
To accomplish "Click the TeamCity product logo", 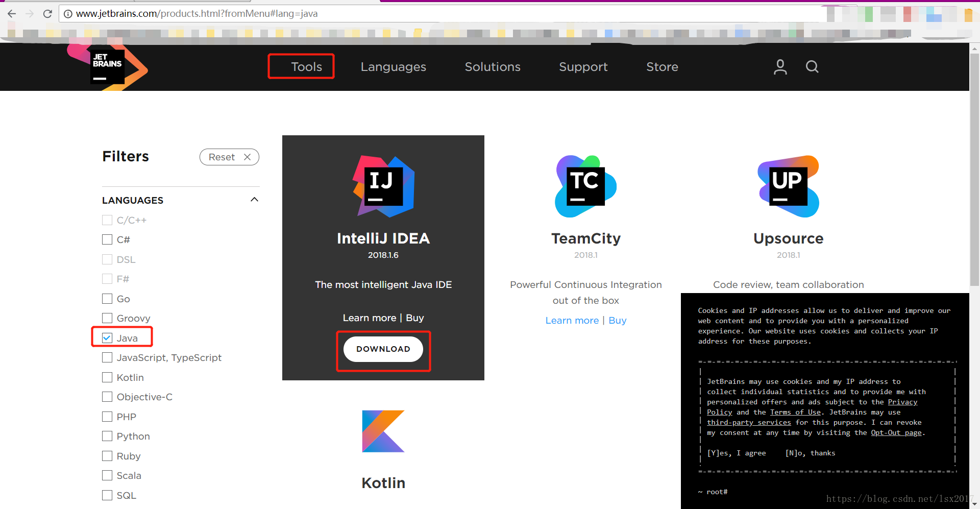I will [x=586, y=186].
